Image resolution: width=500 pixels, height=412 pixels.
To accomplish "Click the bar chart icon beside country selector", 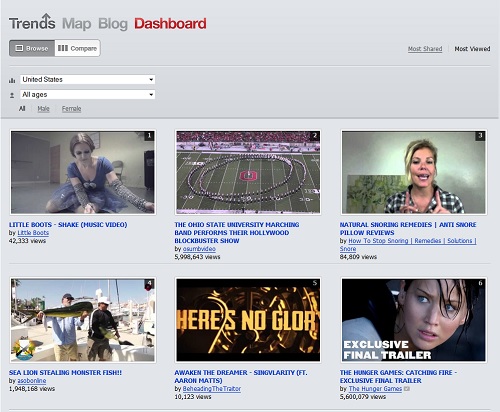I will (12, 80).
